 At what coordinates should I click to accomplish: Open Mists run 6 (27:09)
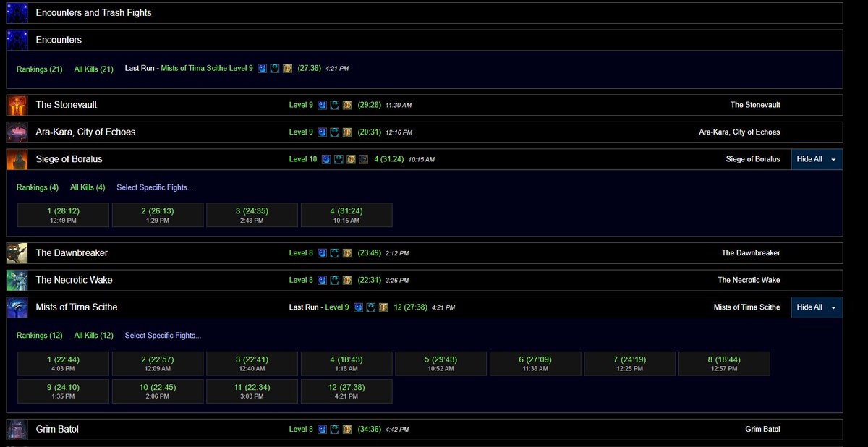pos(535,364)
